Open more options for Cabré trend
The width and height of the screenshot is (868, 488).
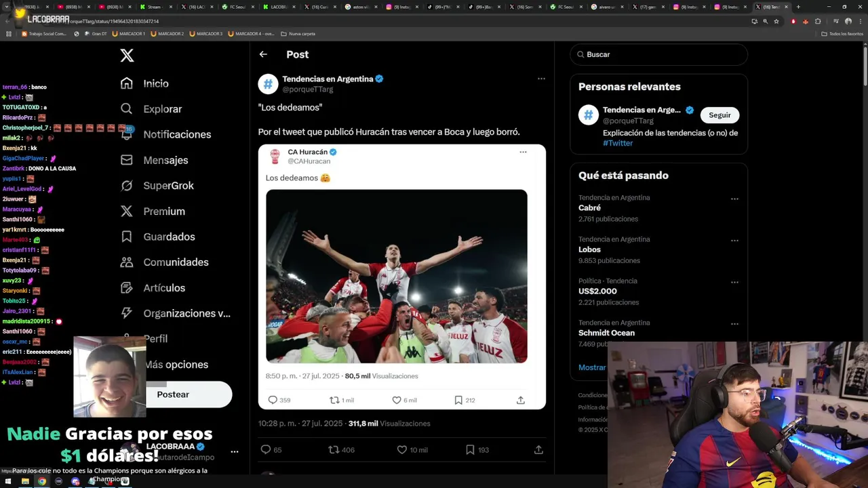[x=734, y=199]
